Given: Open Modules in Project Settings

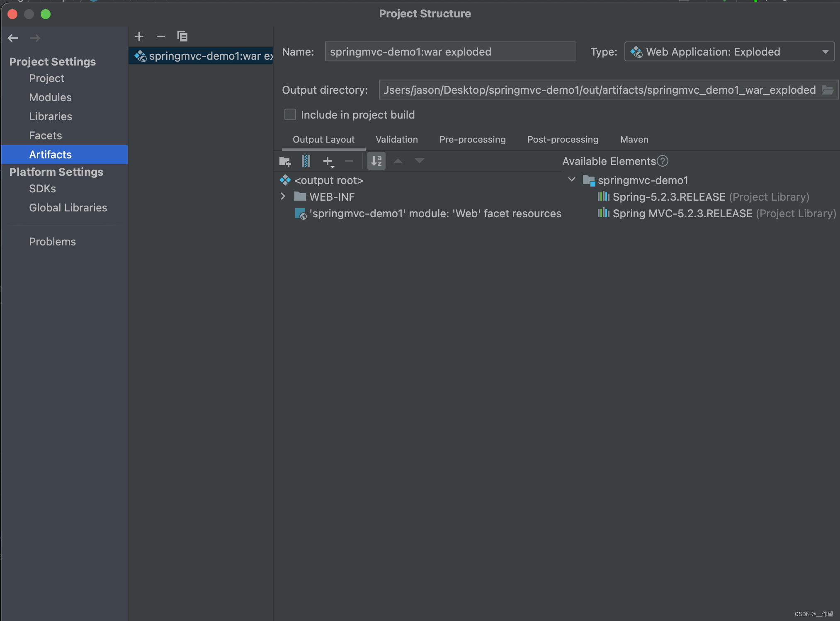Looking at the screenshot, I should 50,97.
